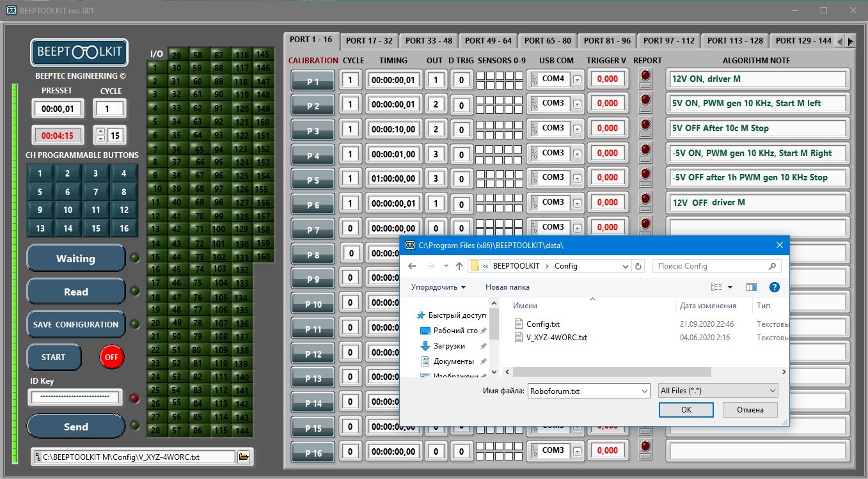Click the help question mark icon in dialog
Image resolution: width=868 pixels, height=479 pixels.
point(774,287)
